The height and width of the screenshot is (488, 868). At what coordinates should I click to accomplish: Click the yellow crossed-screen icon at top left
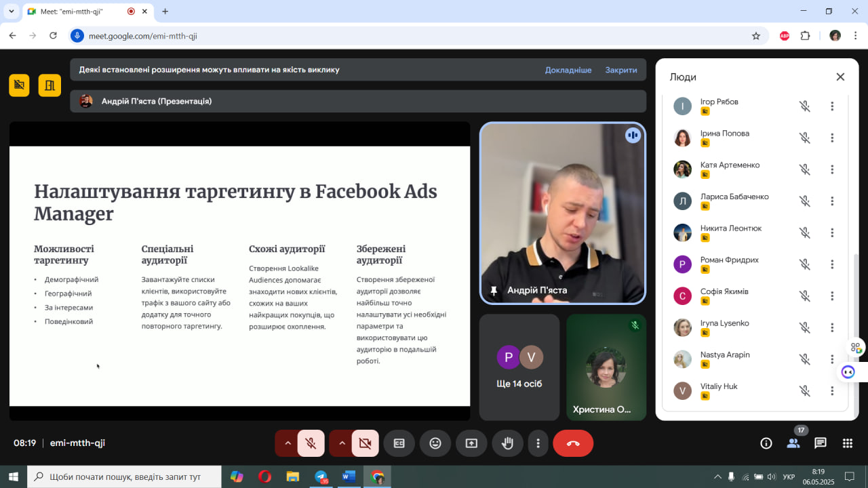[19, 85]
